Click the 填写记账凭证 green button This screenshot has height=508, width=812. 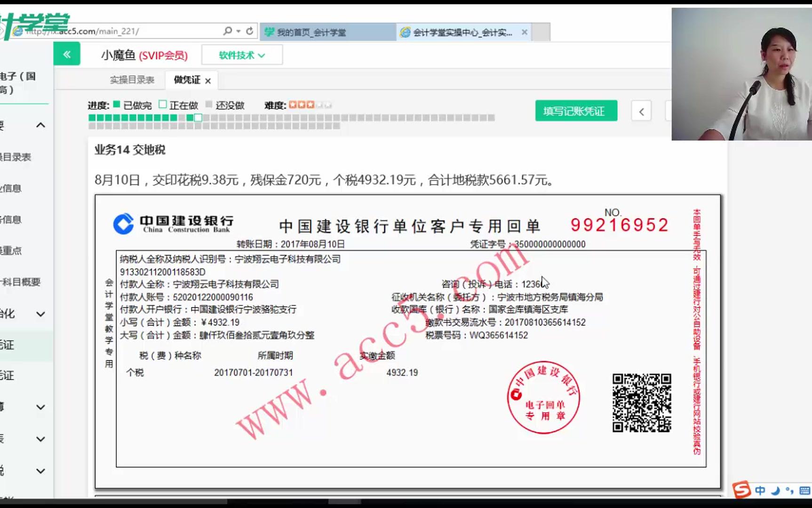pos(576,111)
